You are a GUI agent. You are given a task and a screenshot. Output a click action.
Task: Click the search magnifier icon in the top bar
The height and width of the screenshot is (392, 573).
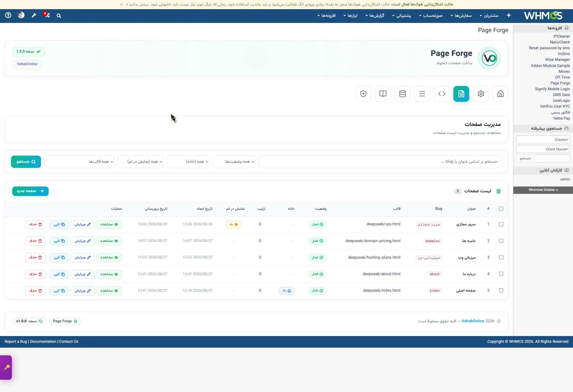pyautogui.click(x=59, y=16)
